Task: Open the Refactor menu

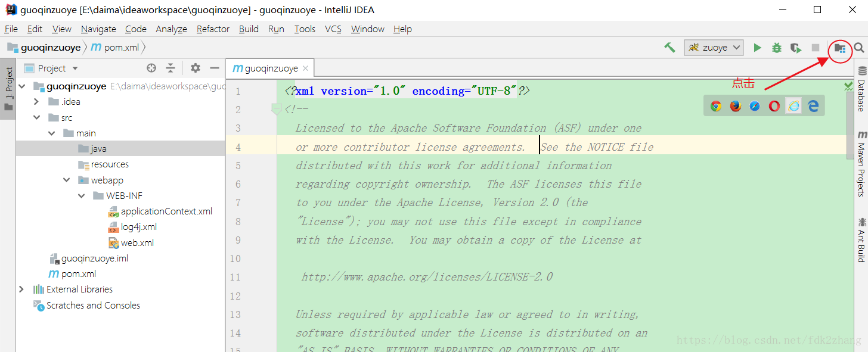Action: click(x=213, y=29)
